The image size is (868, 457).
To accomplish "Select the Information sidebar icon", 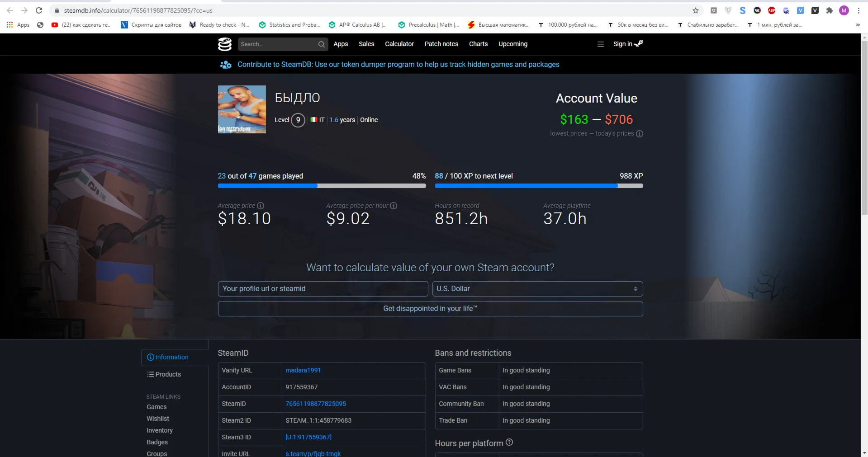I will pos(151,357).
